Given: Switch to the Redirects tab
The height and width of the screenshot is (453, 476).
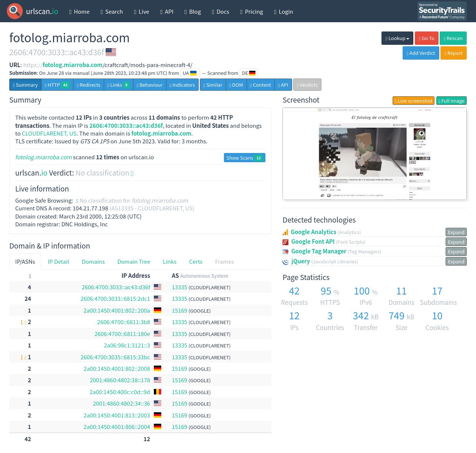Looking at the screenshot, I should [89, 85].
